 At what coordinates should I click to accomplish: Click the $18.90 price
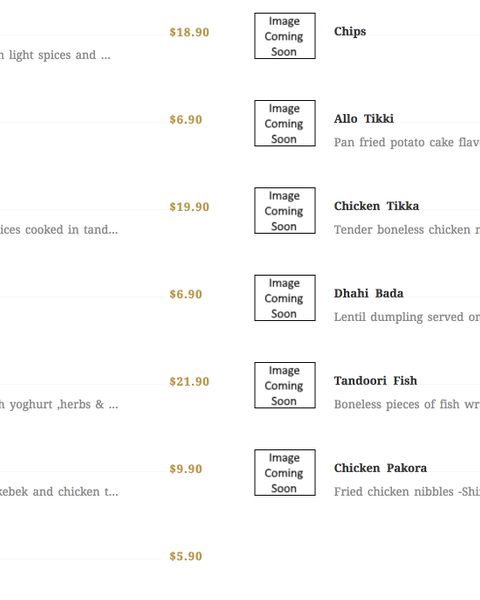coord(189,32)
